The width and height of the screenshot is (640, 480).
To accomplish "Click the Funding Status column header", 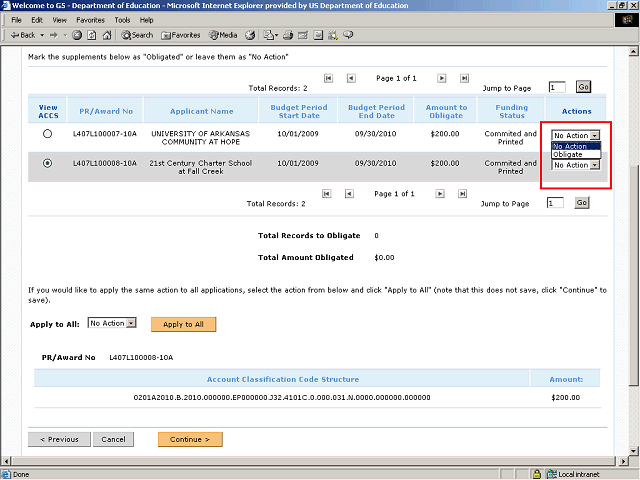I will (511, 111).
